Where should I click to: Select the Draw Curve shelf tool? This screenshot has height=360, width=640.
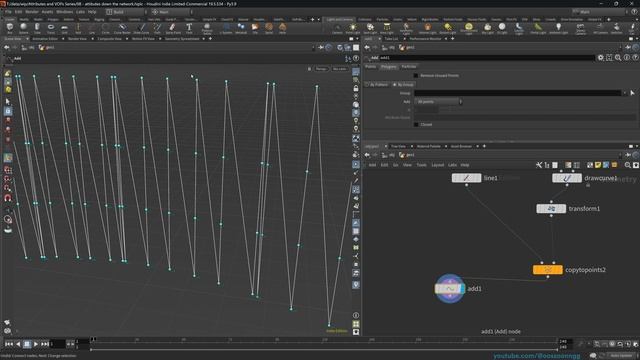point(142,29)
